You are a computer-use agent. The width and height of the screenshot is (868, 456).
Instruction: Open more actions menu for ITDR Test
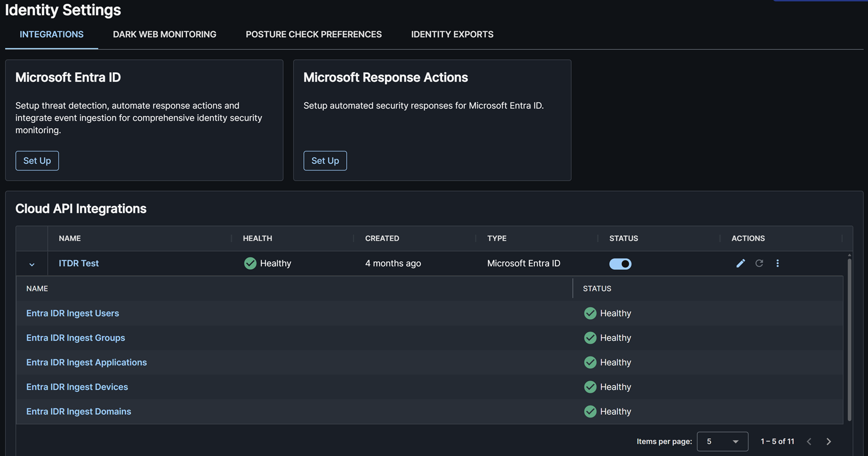777,263
